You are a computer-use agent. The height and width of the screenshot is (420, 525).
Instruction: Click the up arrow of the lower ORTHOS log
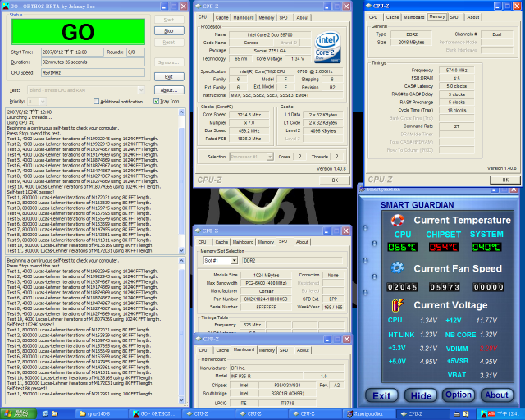181,261
